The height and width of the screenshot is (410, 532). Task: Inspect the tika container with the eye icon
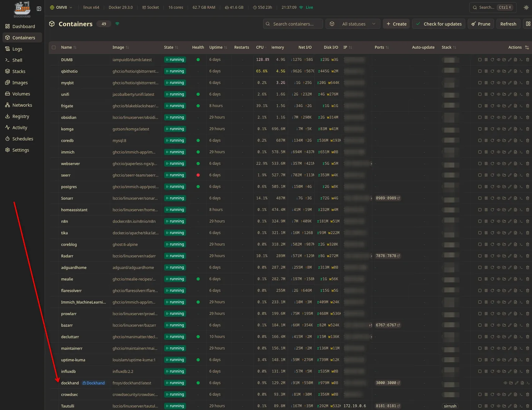[499, 233]
